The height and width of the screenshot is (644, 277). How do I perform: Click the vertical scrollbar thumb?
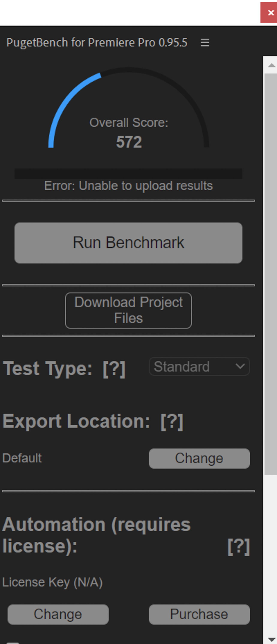click(x=271, y=274)
